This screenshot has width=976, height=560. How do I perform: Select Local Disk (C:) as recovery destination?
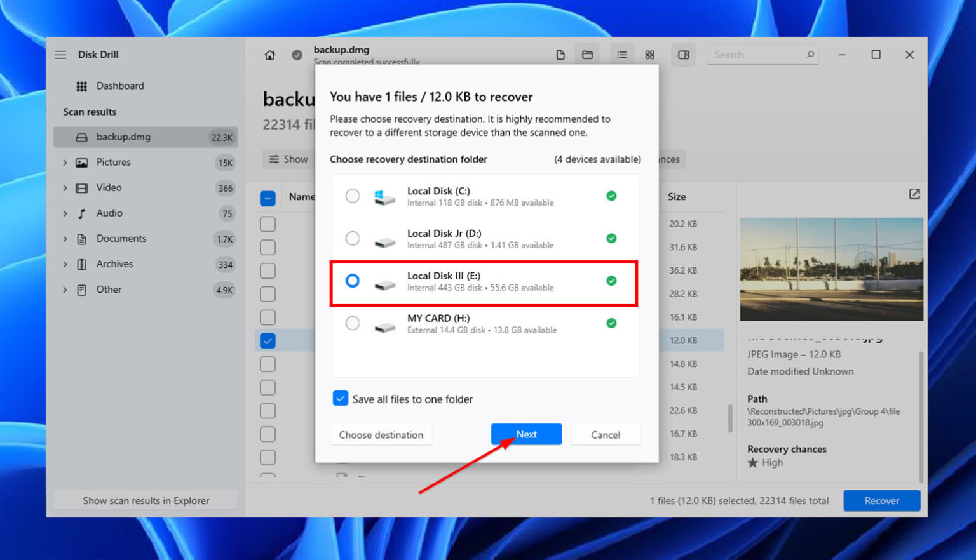point(353,196)
